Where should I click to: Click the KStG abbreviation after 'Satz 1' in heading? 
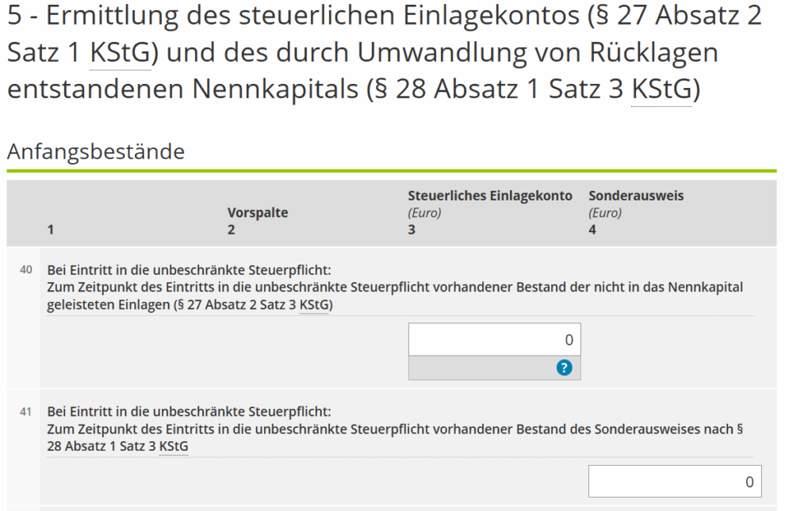point(120,53)
